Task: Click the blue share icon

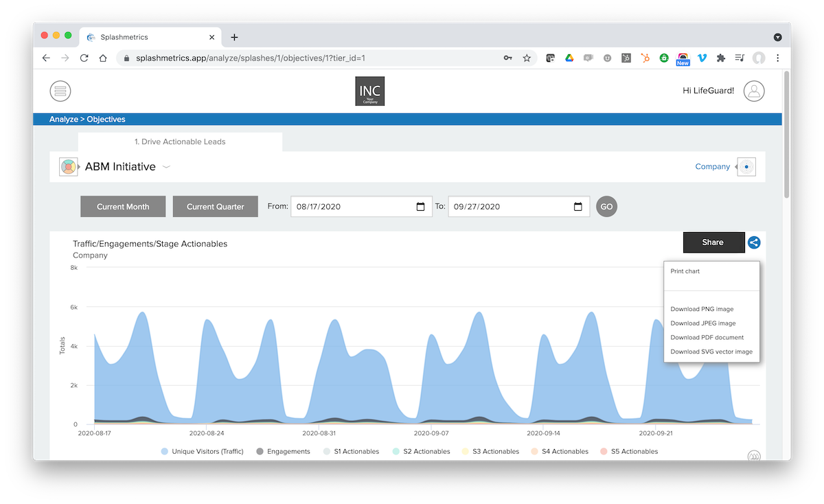Action: click(x=754, y=242)
